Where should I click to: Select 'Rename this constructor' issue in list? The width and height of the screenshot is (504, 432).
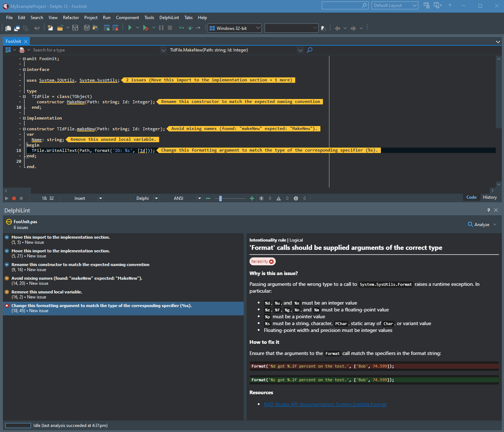coord(123,267)
